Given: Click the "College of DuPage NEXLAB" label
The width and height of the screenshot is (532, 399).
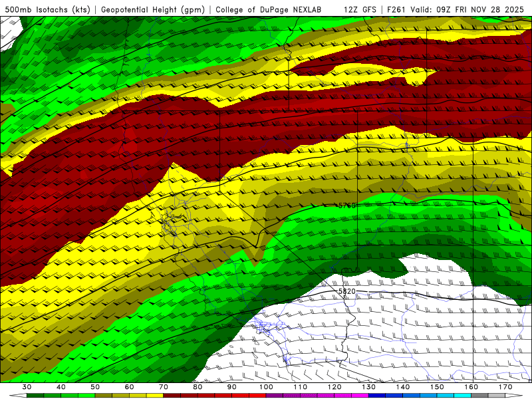Looking at the screenshot, I should [x=269, y=10].
